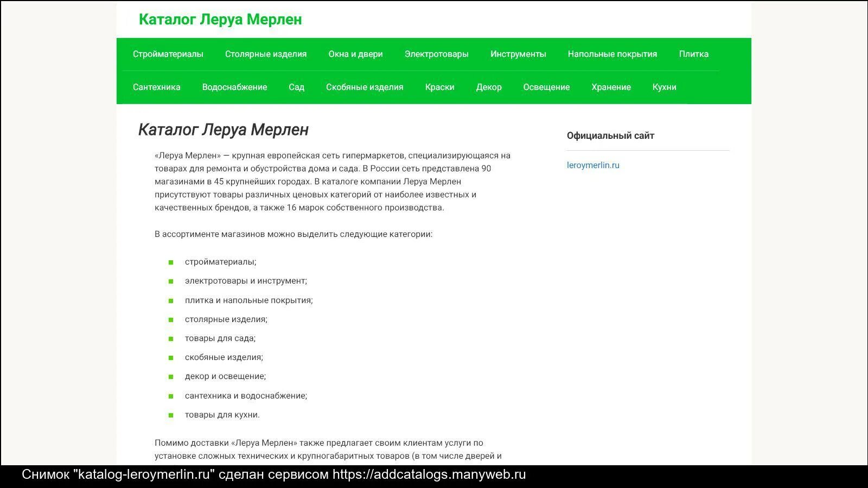Viewport: 868px width, 488px height.
Task: Click the intro paragraph starting «Леруа Мерлен» — крупная
Action: tap(333, 182)
